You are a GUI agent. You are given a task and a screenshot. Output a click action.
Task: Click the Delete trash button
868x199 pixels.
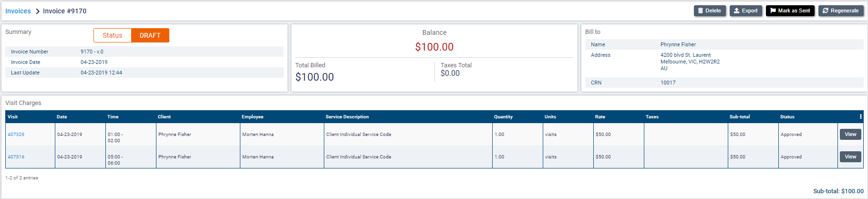(710, 10)
